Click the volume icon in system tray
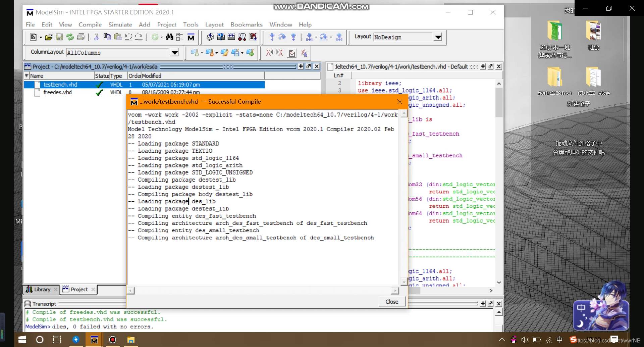The width and height of the screenshot is (644, 347). click(525, 340)
